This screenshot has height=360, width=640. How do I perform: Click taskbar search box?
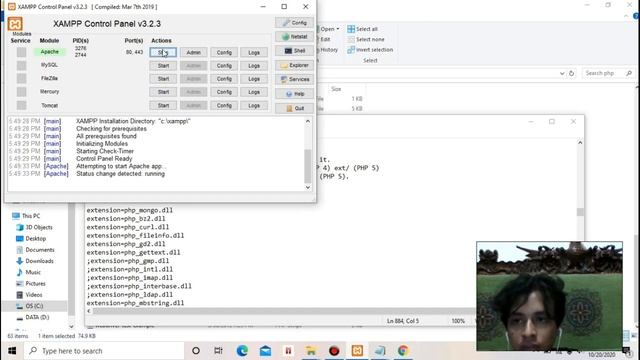(x=104, y=351)
